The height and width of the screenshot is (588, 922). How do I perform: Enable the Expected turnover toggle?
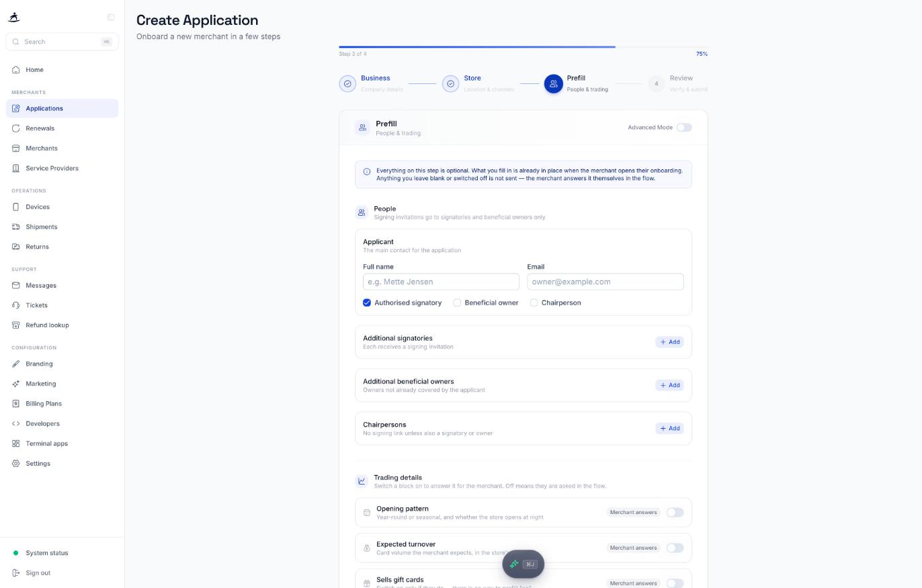click(675, 548)
